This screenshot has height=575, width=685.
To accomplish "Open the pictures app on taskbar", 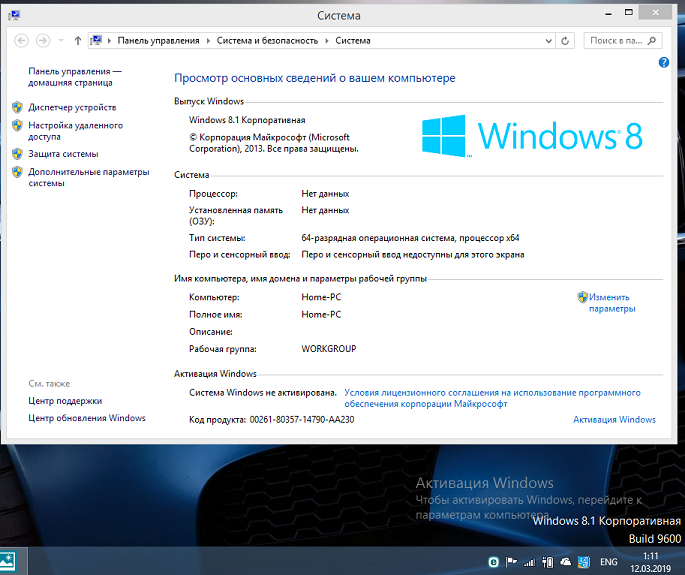I will coord(8,561).
